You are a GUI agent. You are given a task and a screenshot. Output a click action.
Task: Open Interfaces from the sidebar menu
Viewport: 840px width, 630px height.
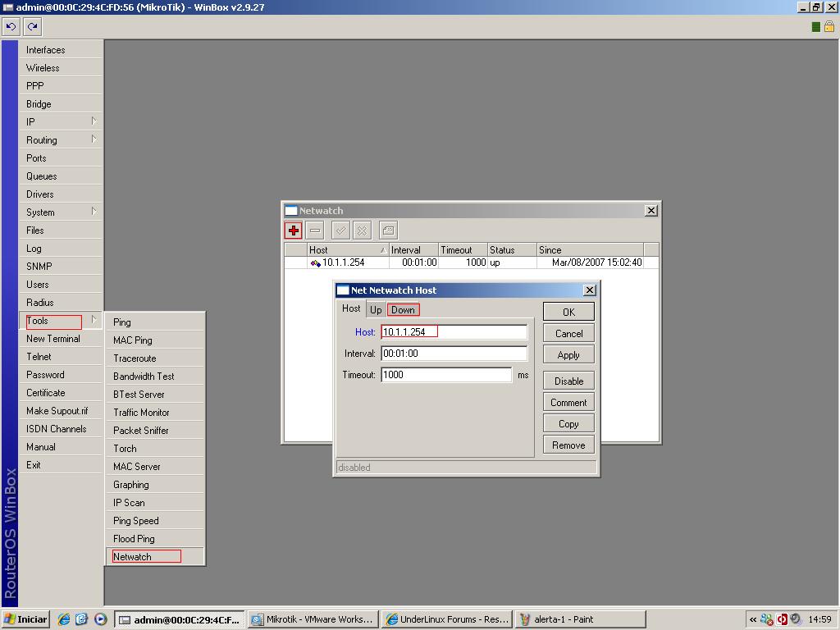click(61, 50)
